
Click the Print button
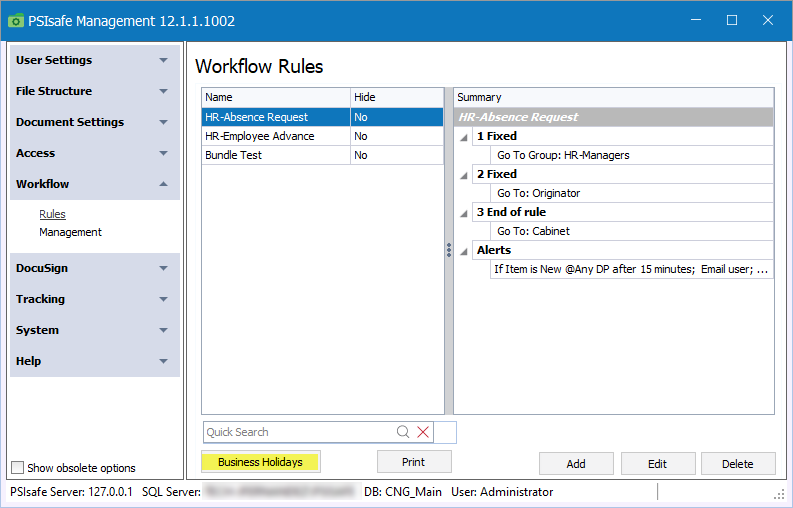[x=414, y=462]
